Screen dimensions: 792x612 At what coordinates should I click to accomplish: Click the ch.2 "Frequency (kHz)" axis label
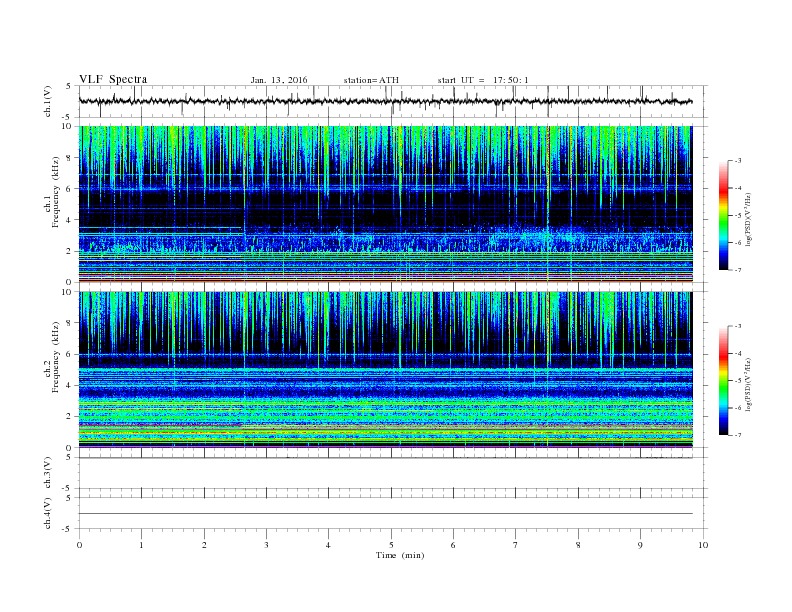56,356
